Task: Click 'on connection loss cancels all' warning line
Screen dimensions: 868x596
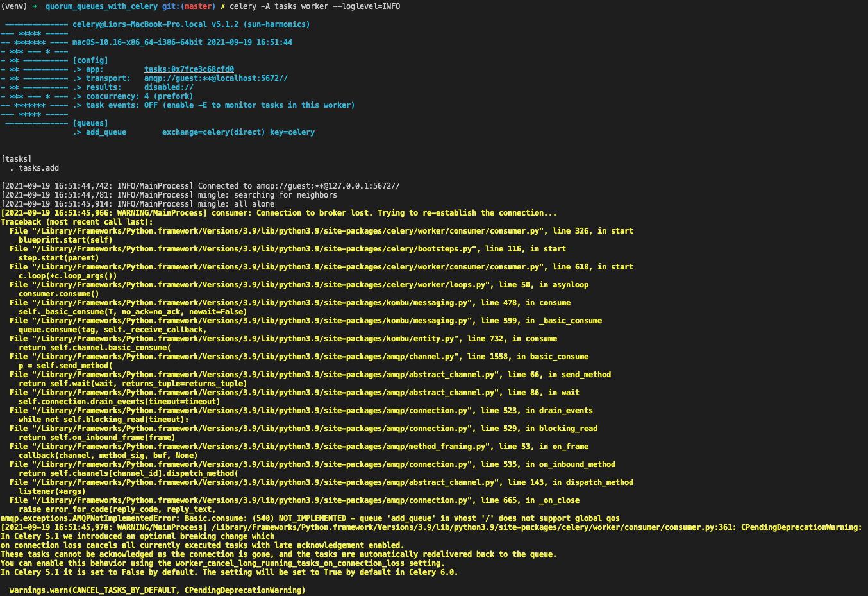Action: [x=203, y=545]
